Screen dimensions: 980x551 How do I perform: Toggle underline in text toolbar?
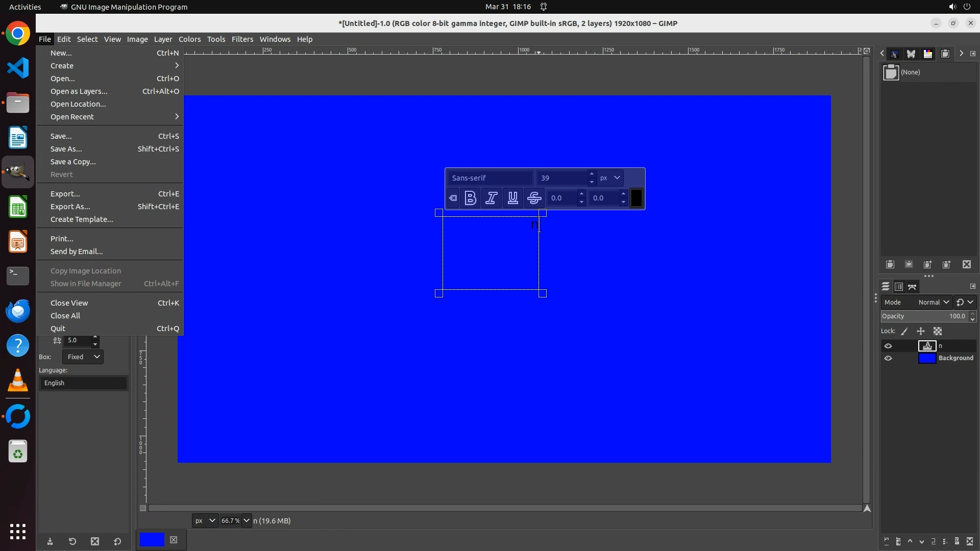tap(513, 198)
